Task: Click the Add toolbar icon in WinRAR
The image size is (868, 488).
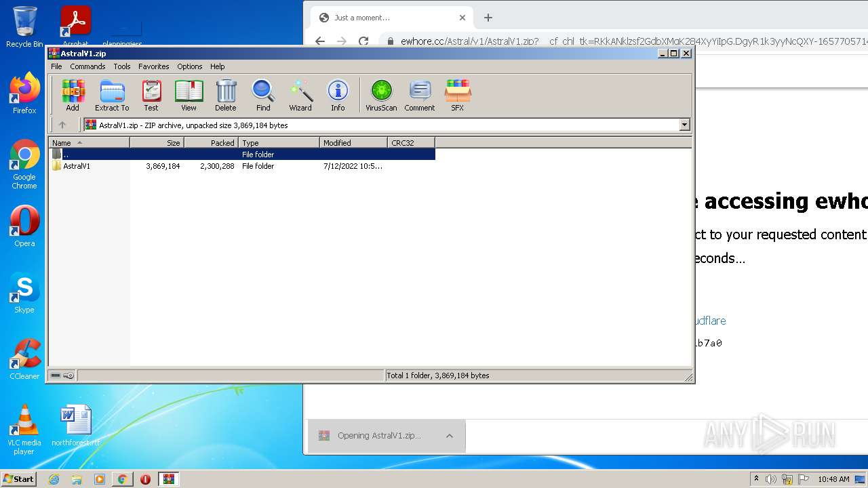Action: [x=73, y=96]
